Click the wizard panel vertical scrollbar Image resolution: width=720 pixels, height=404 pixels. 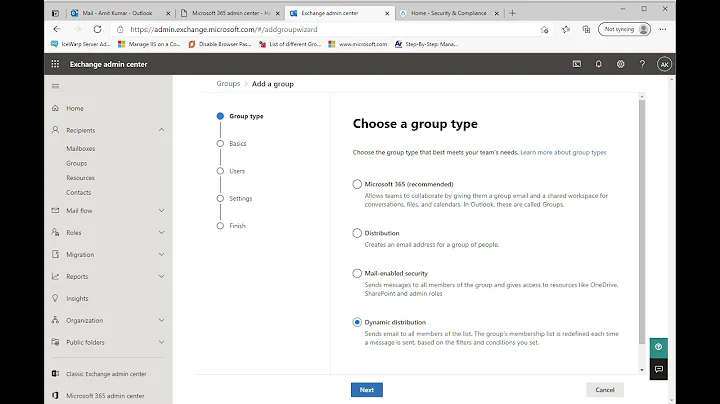coord(641,220)
